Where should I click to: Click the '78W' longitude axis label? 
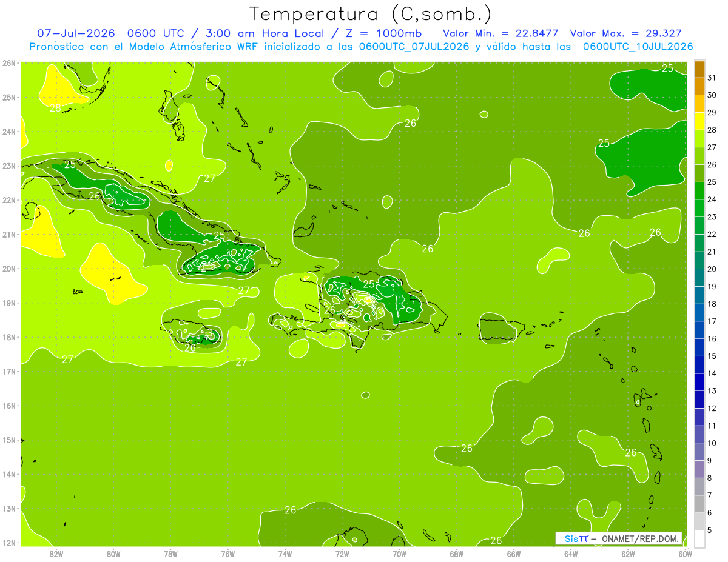tap(170, 554)
